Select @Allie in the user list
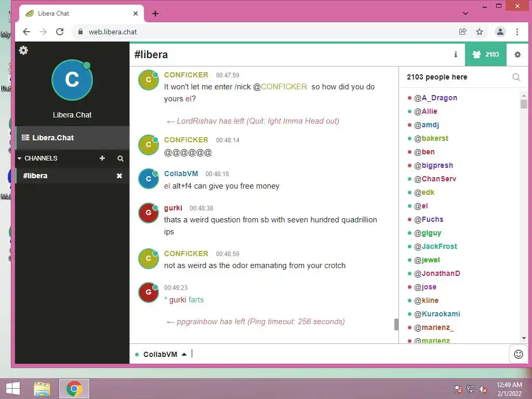The image size is (532, 399). [425, 111]
